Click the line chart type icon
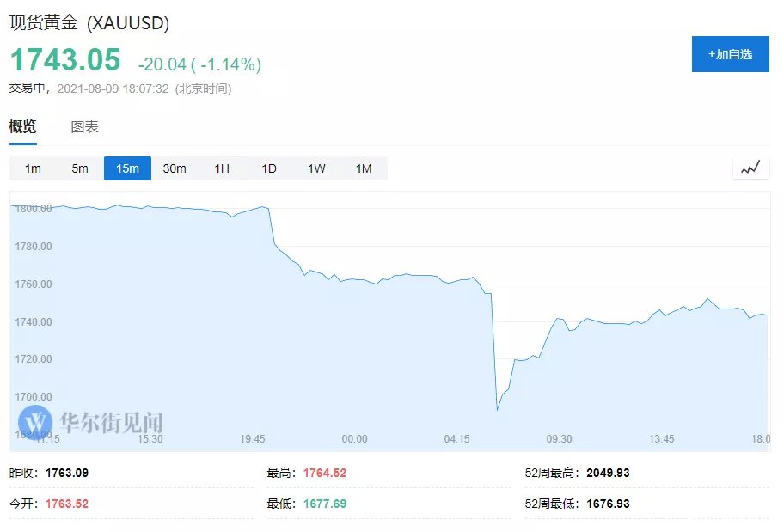The image size is (784, 532). (750, 168)
